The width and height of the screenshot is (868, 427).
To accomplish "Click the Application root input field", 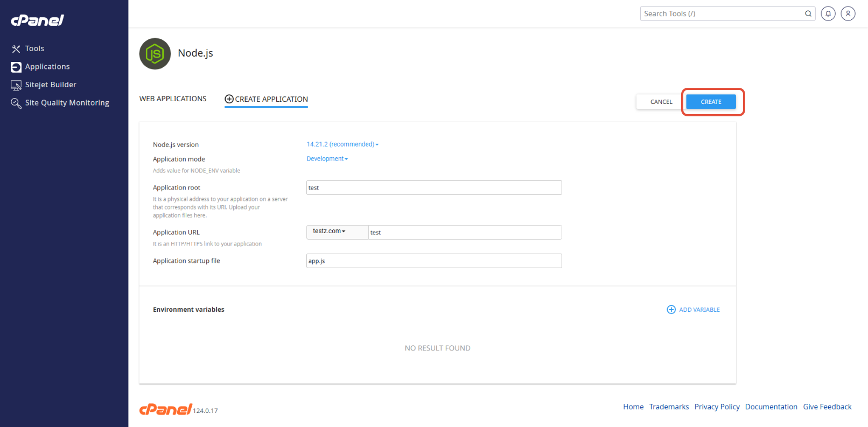I will pos(434,187).
